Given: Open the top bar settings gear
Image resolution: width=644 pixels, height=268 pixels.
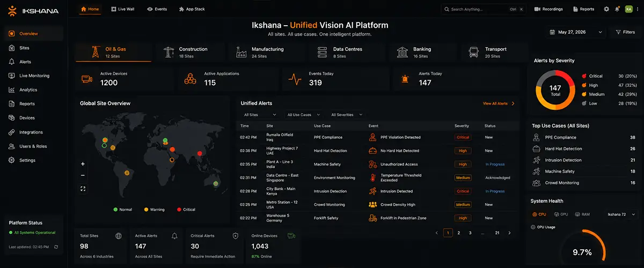Looking at the screenshot, I should coord(606,9).
